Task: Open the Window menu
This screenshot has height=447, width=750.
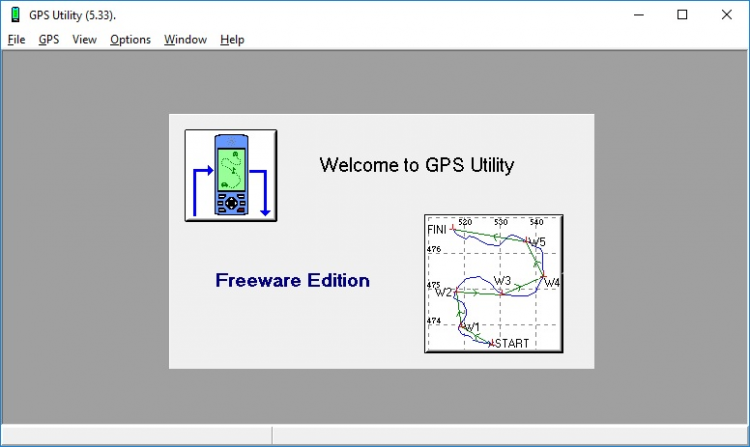Action: click(x=185, y=40)
